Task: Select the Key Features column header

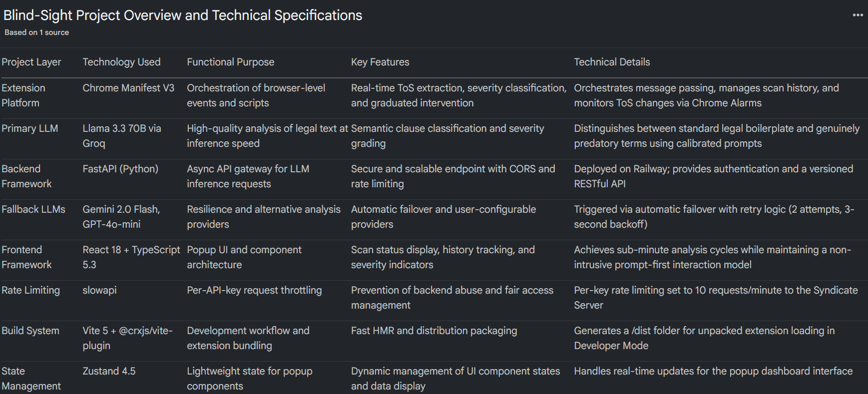Action: coord(380,62)
